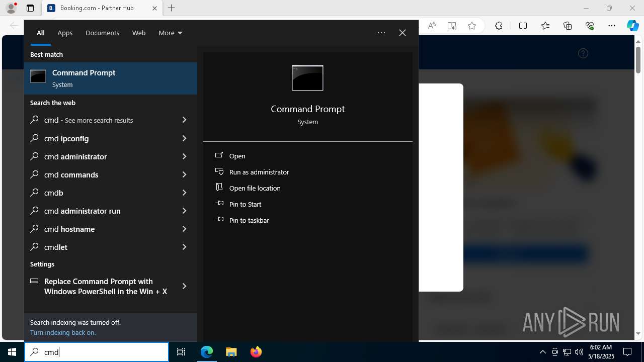Viewport: 644px width, 362px height.
Task: Toggle Edge Split screen icon
Action: pos(523,26)
